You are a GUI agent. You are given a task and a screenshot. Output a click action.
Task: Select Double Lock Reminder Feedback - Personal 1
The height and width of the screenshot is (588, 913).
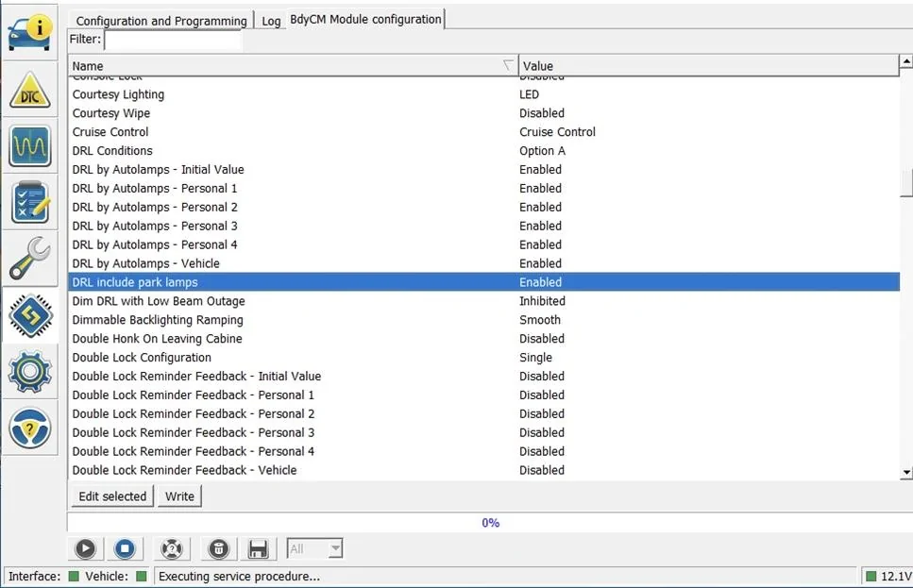(483, 395)
